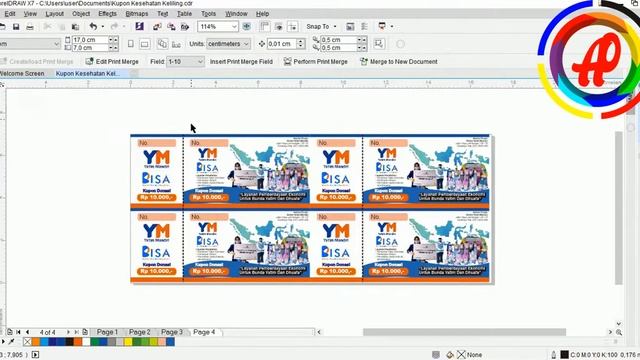Screen dimensions: 640x360
Task: Click the Print icon in the toolbar
Action: click(30, 27)
